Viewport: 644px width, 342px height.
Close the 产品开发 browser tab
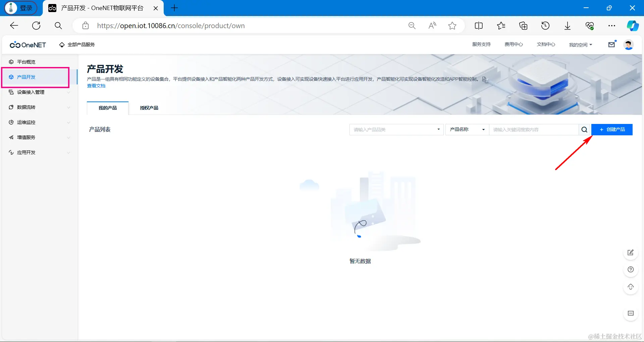[x=156, y=8]
